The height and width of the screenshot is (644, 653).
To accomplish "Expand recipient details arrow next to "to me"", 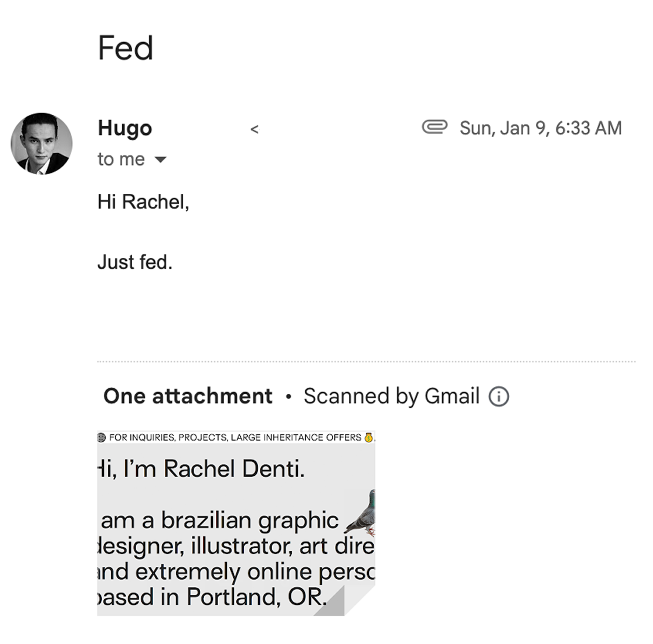I will 161,160.
